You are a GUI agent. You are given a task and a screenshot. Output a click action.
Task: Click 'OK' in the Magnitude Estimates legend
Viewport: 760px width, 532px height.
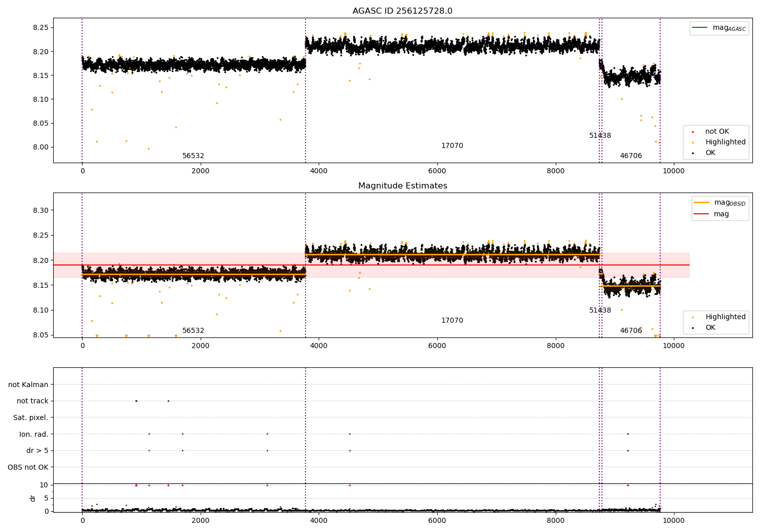pos(710,328)
